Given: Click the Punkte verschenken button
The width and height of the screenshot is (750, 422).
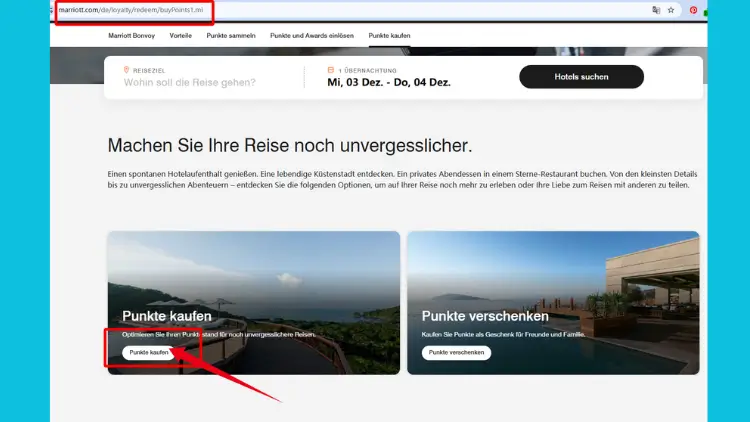Looking at the screenshot, I should coord(456,353).
